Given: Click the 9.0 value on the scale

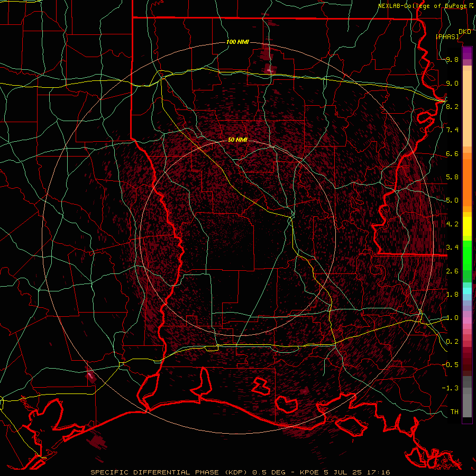Looking at the screenshot, I should (452, 83).
